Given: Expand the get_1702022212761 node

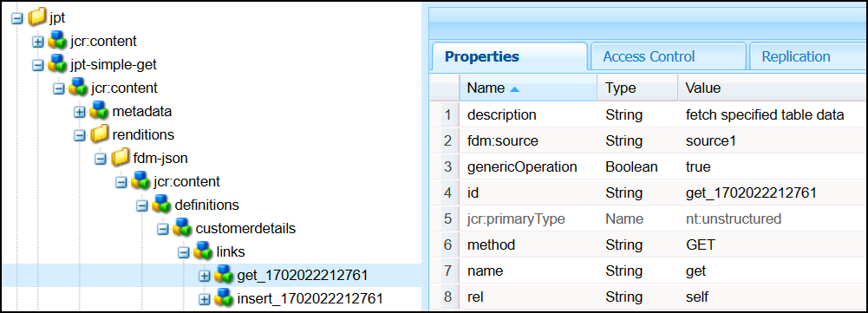Looking at the screenshot, I should 205,276.
